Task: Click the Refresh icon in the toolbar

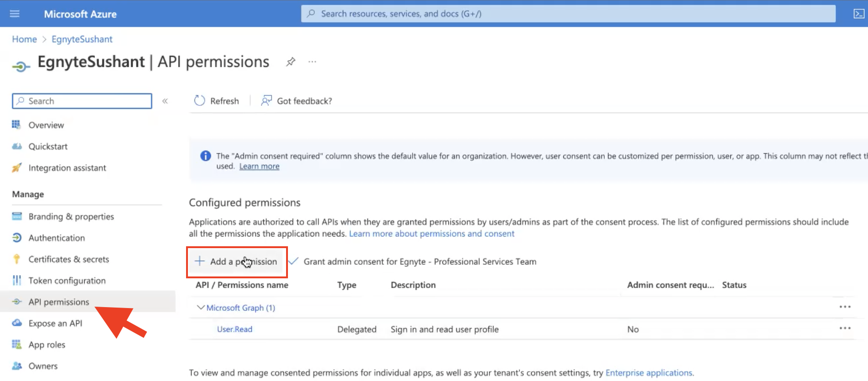Action: coord(200,101)
